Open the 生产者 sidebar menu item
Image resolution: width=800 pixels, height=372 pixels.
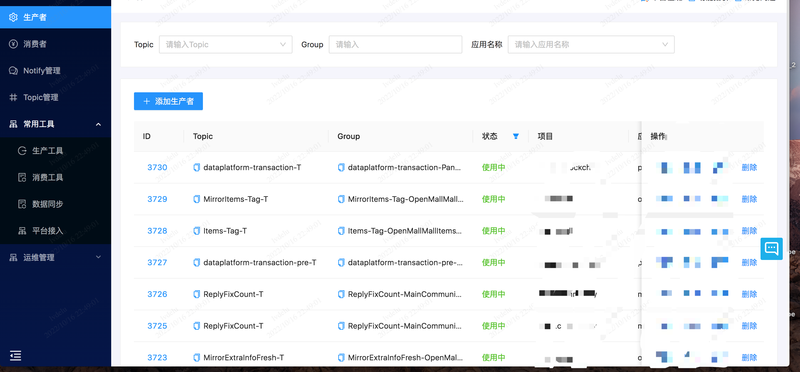55,17
